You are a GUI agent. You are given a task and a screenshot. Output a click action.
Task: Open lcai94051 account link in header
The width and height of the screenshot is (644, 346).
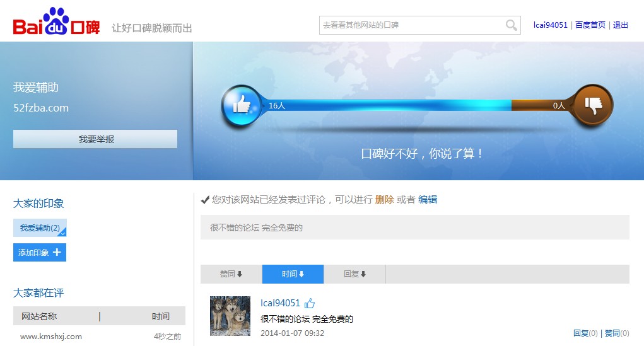click(x=550, y=25)
